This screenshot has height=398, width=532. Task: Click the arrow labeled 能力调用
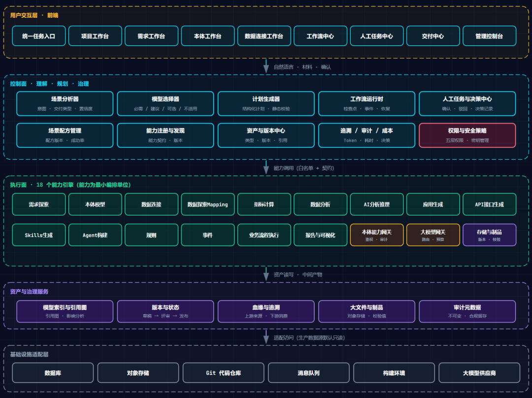tap(266, 167)
